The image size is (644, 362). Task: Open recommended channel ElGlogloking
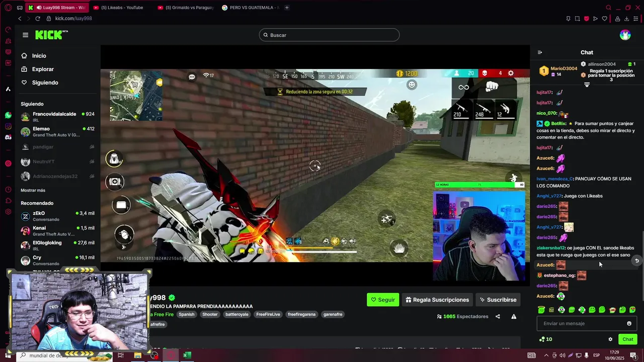point(57,245)
